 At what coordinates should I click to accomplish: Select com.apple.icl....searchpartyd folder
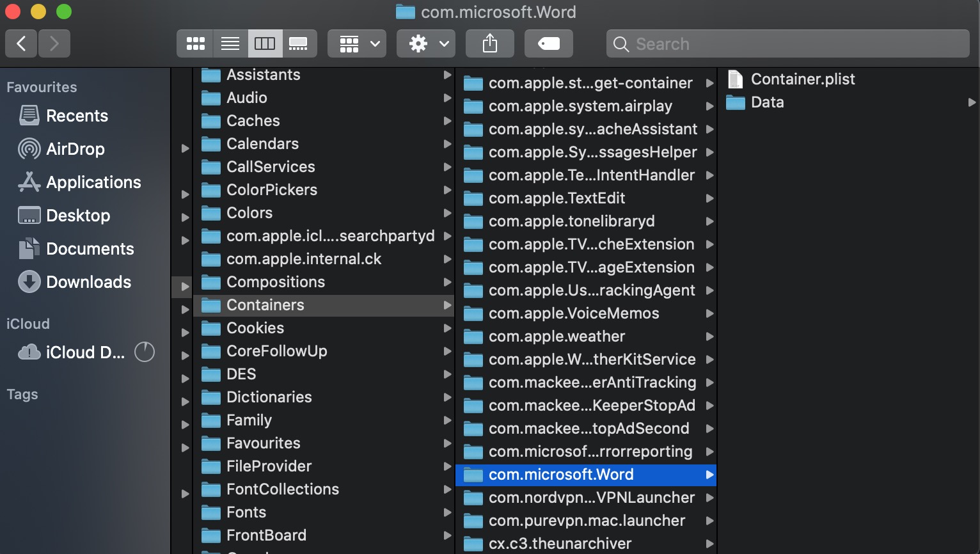point(324,236)
